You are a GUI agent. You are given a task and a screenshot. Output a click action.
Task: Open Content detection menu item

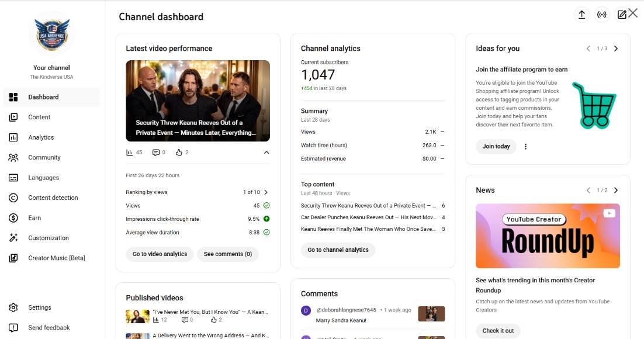click(x=52, y=198)
